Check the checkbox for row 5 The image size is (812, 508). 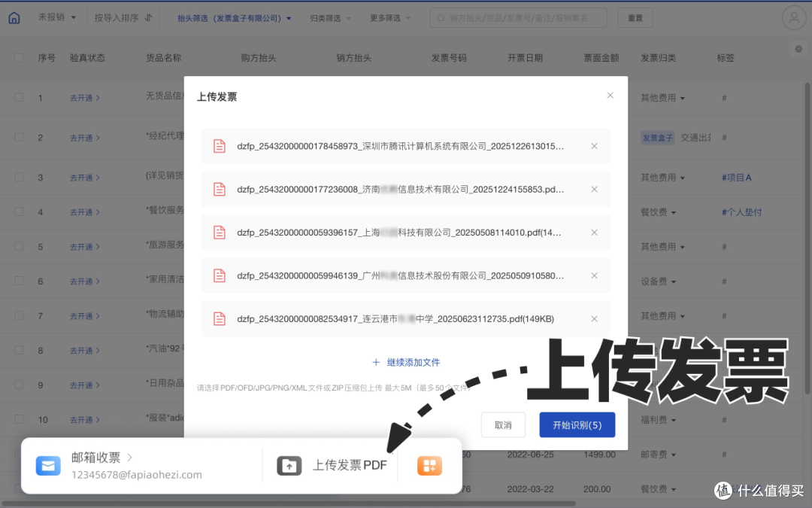tap(19, 246)
